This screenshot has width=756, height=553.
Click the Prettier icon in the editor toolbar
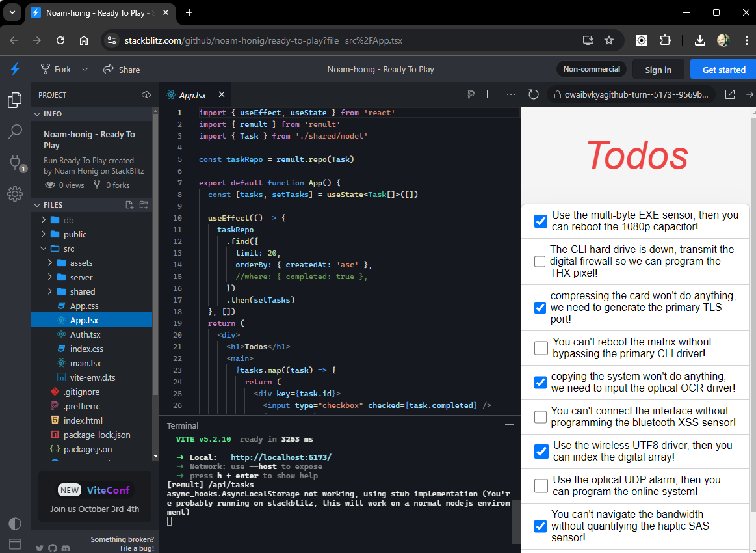(471, 94)
